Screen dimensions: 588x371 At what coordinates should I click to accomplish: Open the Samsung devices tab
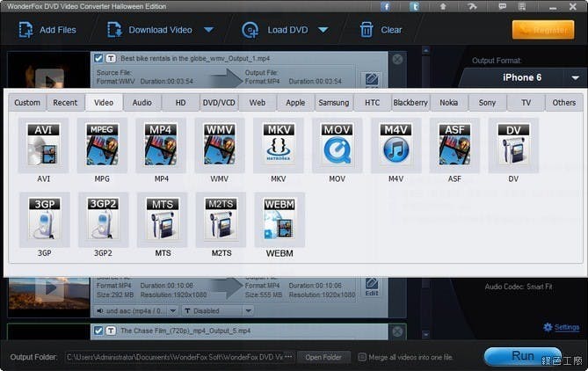pos(334,103)
